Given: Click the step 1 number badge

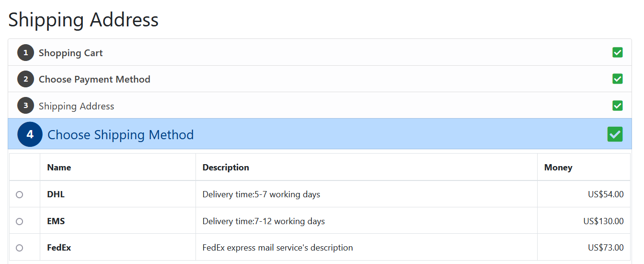Looking at the screenshot, I should tap(26, 53).
